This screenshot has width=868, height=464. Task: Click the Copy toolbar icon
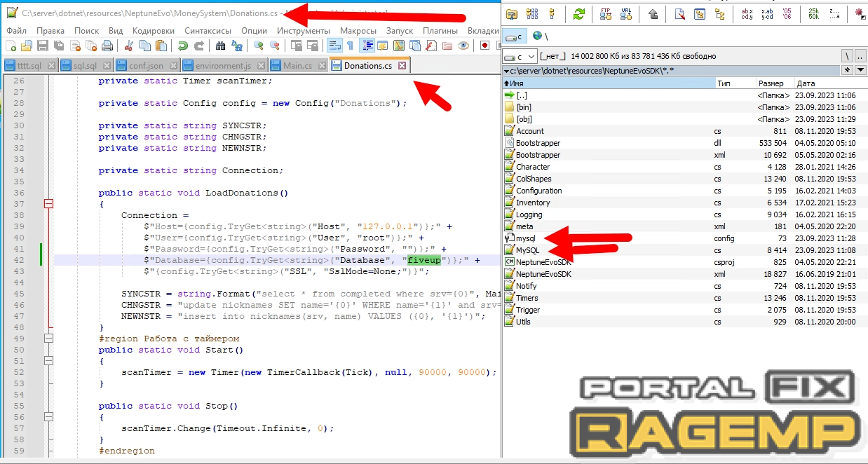(x=144, y=46)
